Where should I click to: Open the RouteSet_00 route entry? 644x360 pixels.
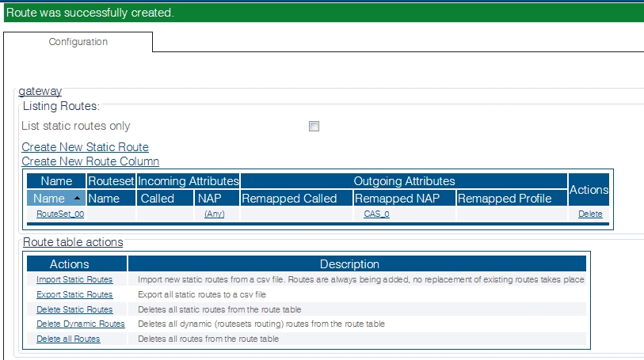point(60,214)
